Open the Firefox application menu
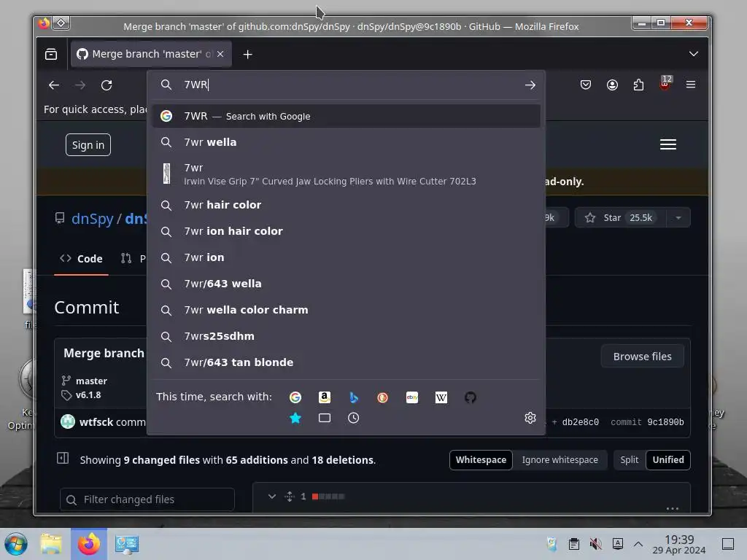747x560 pixels. pyautogui.click(x=691, y=85)
